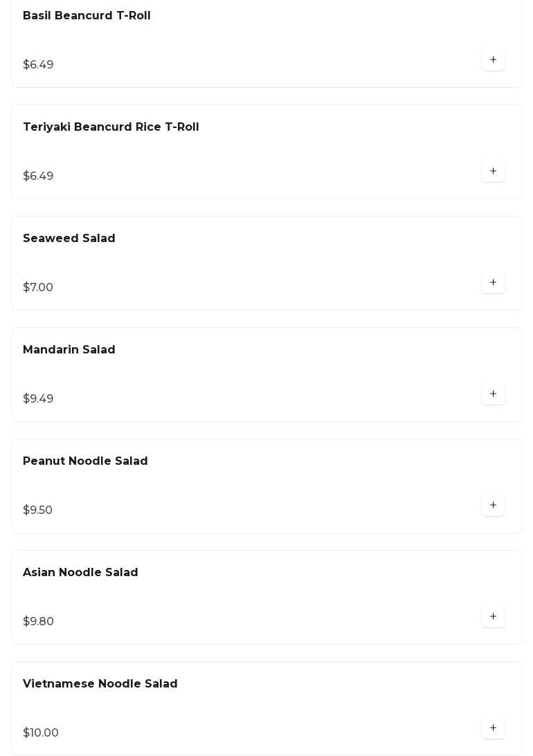The height and width of the screenshot is (756, 533).
Task: Select the Seaweed Salad item name
Action: tap(69, 238)
